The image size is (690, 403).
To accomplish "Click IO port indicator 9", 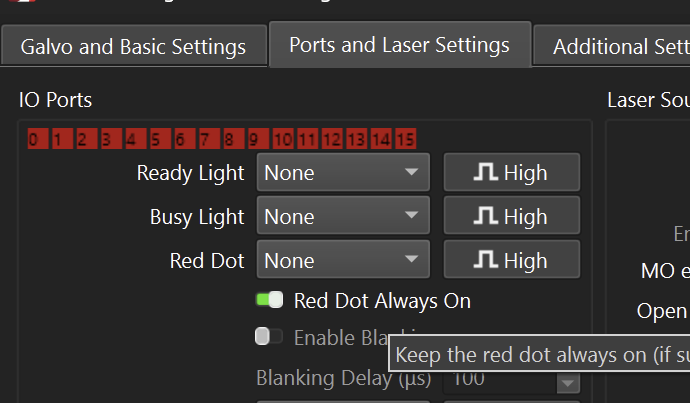I will (254, 140).
